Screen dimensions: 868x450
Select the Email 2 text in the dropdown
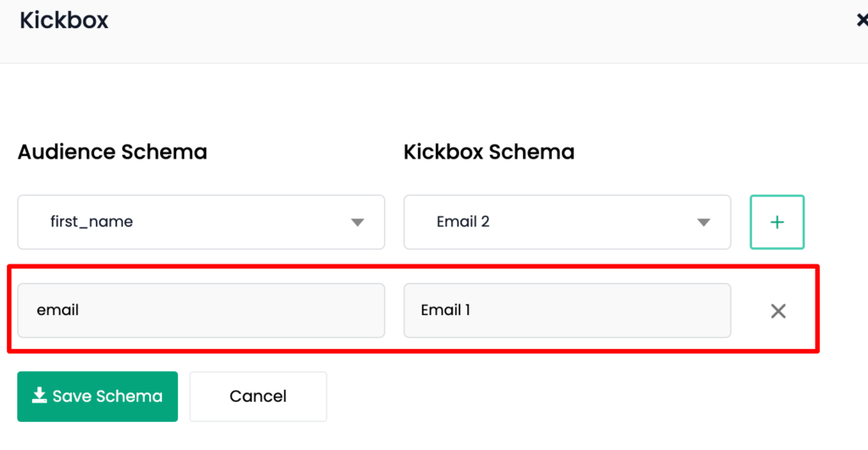click(463, 222)
